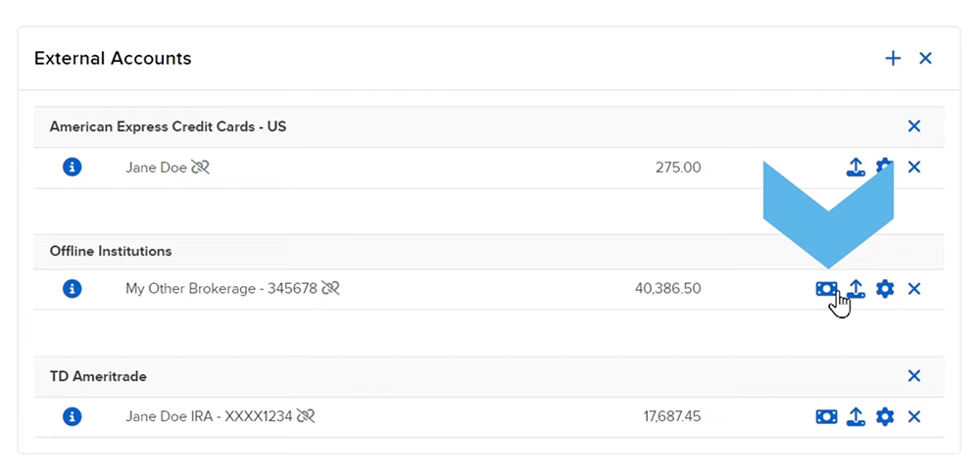Upload file for Jane Doe credit card
The image size is (980, 476).
(x=856, y=167)
